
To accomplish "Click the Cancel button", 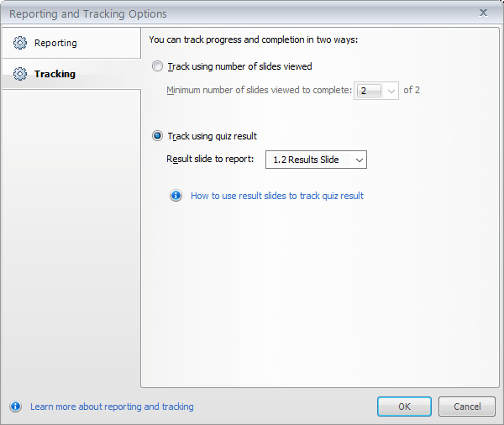I will click(467, 407).
